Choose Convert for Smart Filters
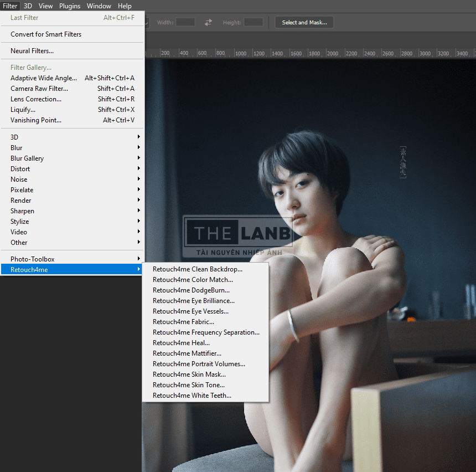Viewport: 476px width, 472px height. pos(73,34)
